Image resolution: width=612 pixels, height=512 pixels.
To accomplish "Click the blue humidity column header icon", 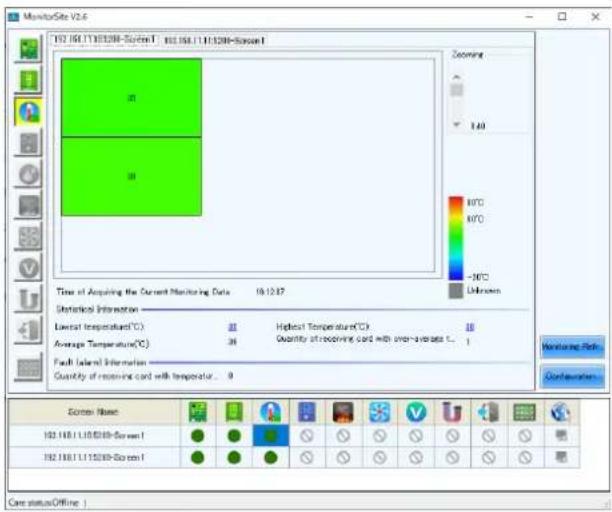I will coord(307,412).
